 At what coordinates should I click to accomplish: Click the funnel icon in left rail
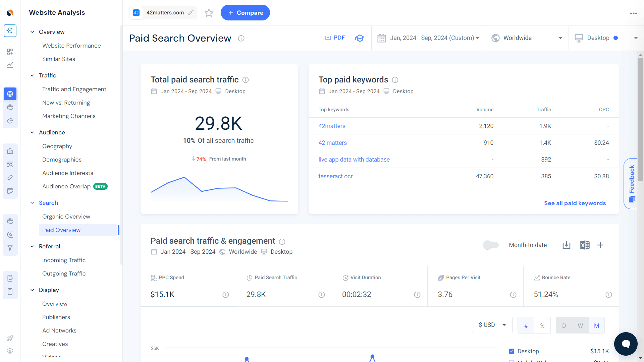click(x=10, y=248)
